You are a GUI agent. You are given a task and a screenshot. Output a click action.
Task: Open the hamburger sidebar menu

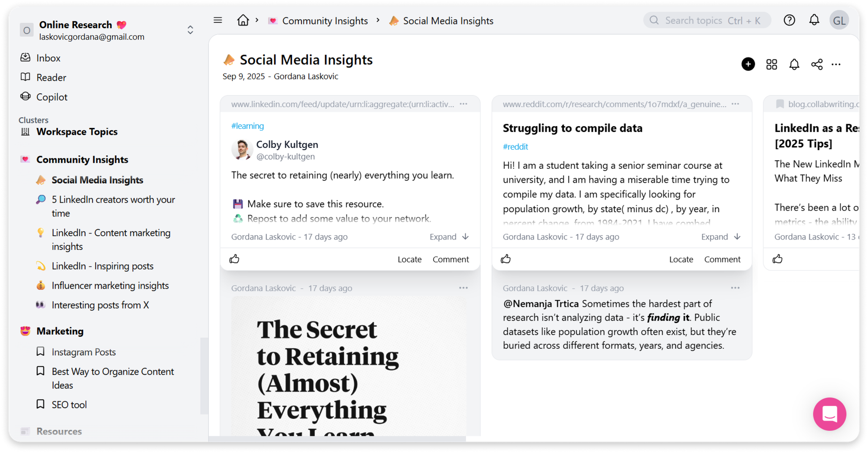(x=218, y=20)
